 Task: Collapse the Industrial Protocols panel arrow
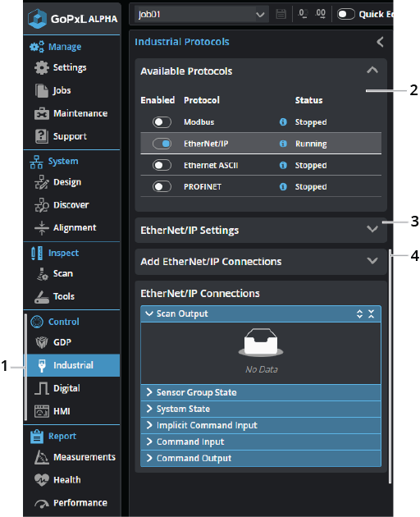(x=380, y=42)
